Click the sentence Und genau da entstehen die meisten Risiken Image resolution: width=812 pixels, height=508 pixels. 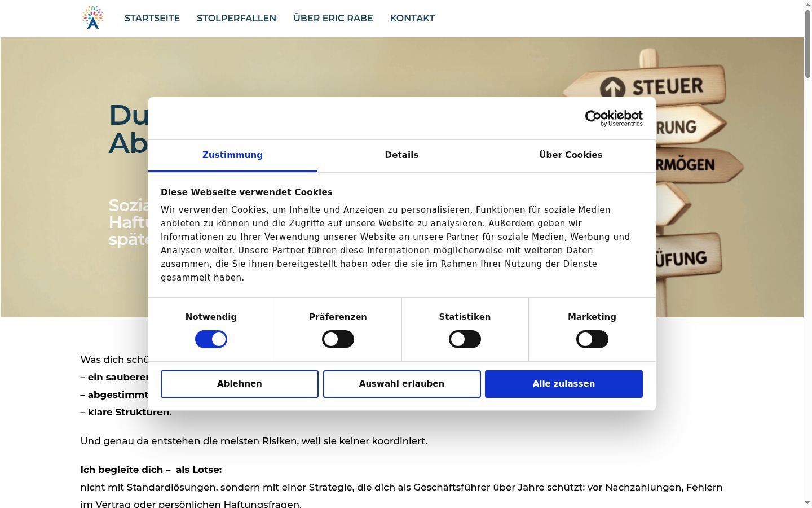pyautogui.click(x=254, y=441)
